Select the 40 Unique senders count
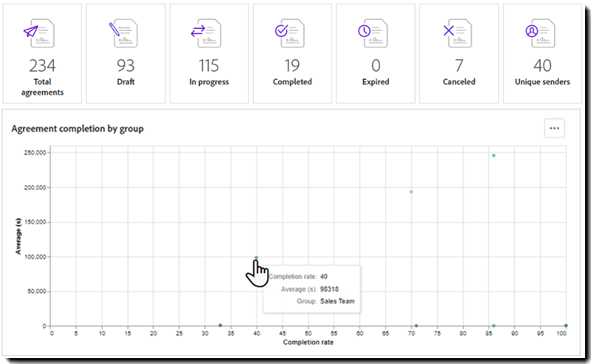591x364 pixels. click(x=542, y=66)
